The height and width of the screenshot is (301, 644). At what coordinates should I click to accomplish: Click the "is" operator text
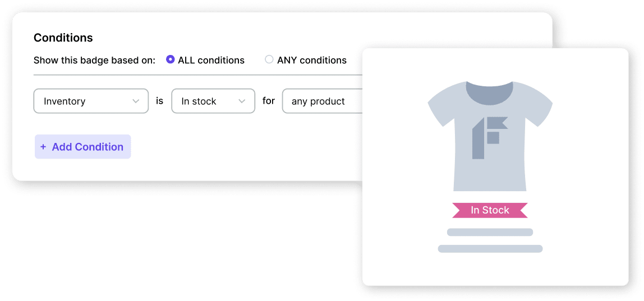pos(160,101)
